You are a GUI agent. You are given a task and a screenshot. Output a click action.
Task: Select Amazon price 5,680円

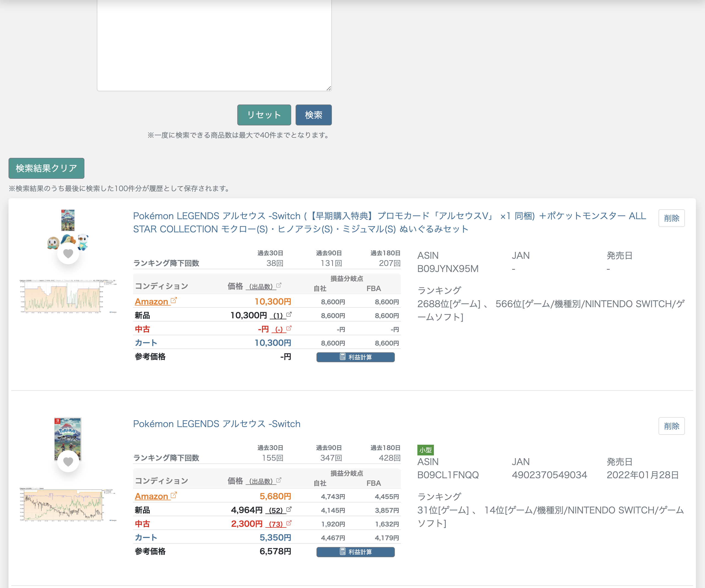pos(275,496)
